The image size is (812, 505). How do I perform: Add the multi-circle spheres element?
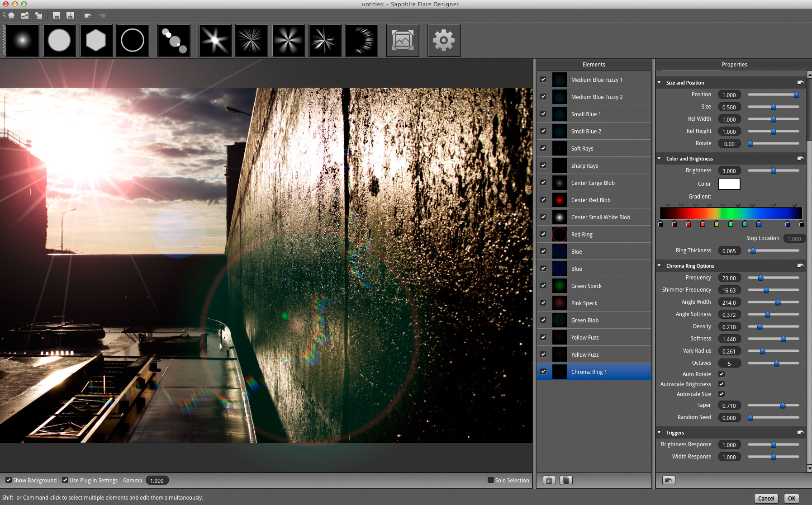coord(174,41)
